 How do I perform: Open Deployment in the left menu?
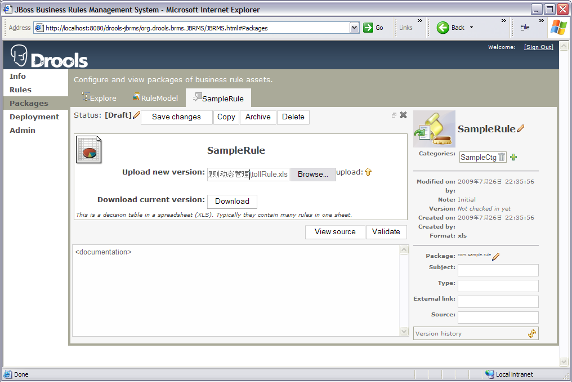(34, 117)
